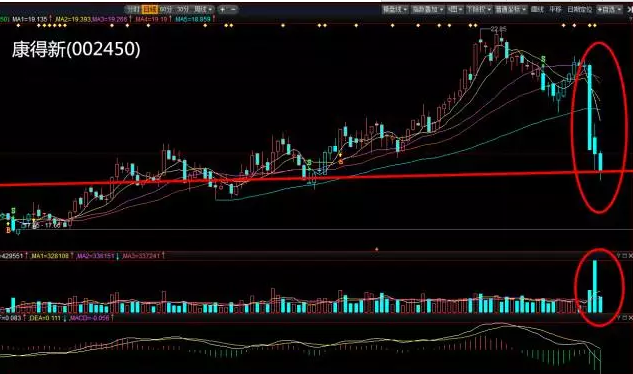This screenshot has width=633, height=374.
Task: Expand the 指标叠加 overlay dropdown
Action: coord(428,9)
